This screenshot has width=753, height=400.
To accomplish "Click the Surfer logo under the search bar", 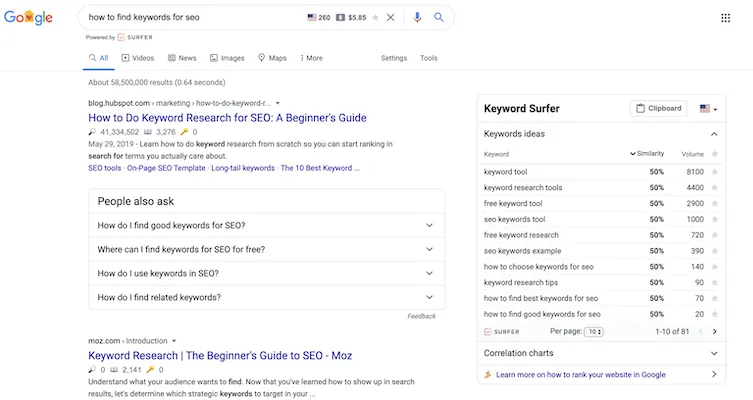I will click(x=135, y=37).
